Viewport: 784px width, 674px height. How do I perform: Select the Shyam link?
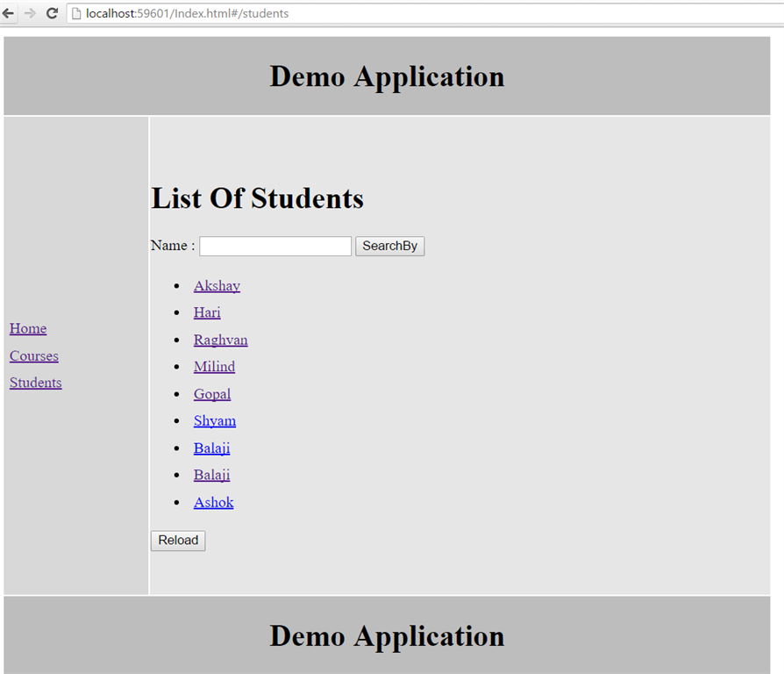click(x=215, y=421)
